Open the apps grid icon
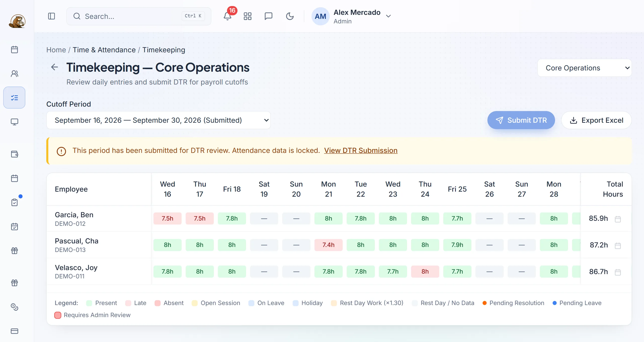 point(248,16)
